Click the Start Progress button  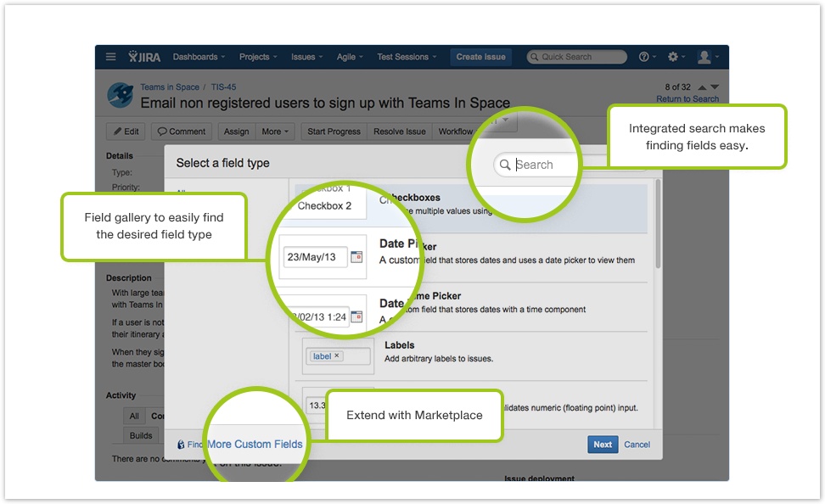[334, 132]
